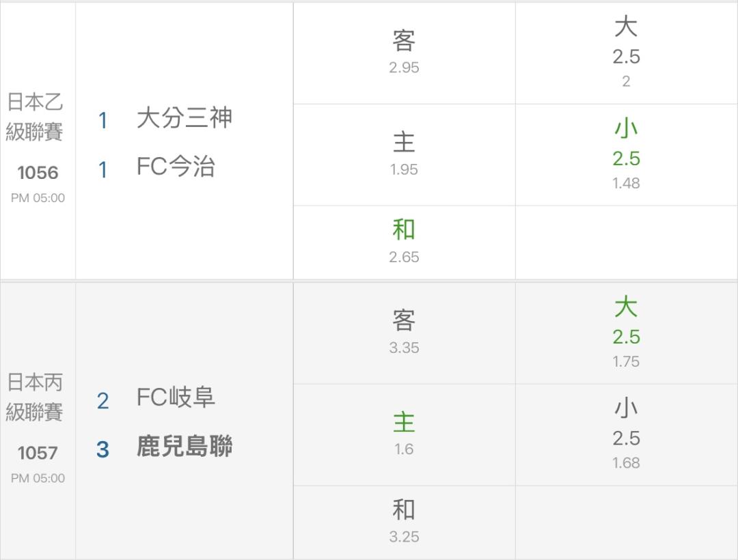Viewport: 738px width, 560px height.
Task: Pick 小 2.5 at odds 1.68
Action: 626,435
